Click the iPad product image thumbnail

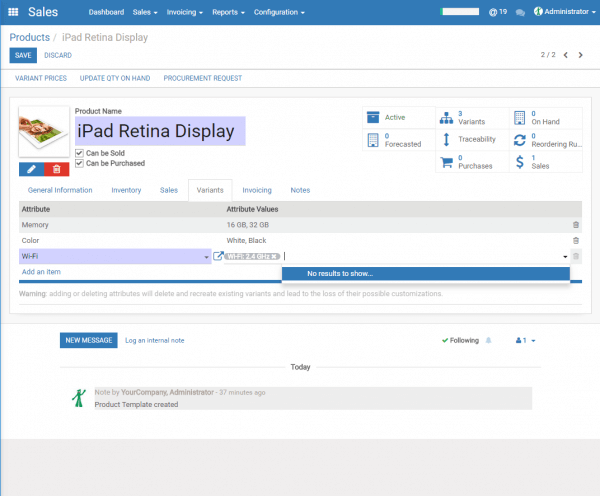44,132
